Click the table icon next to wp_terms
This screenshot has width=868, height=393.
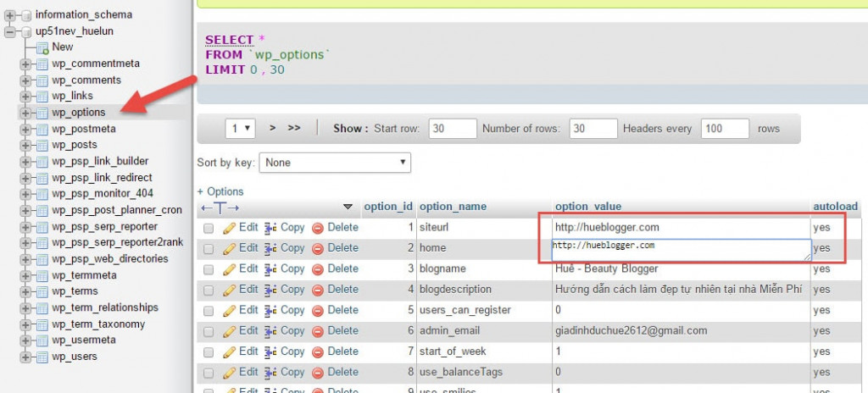click(x=42, y=291)
